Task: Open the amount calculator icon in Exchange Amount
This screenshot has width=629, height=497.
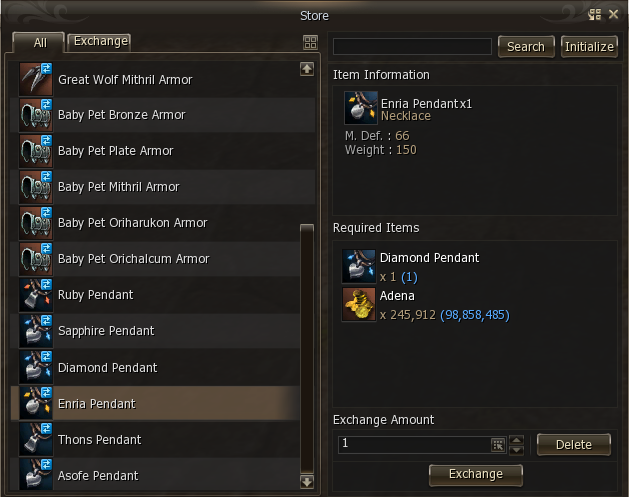Action: [x=498, y=444]
